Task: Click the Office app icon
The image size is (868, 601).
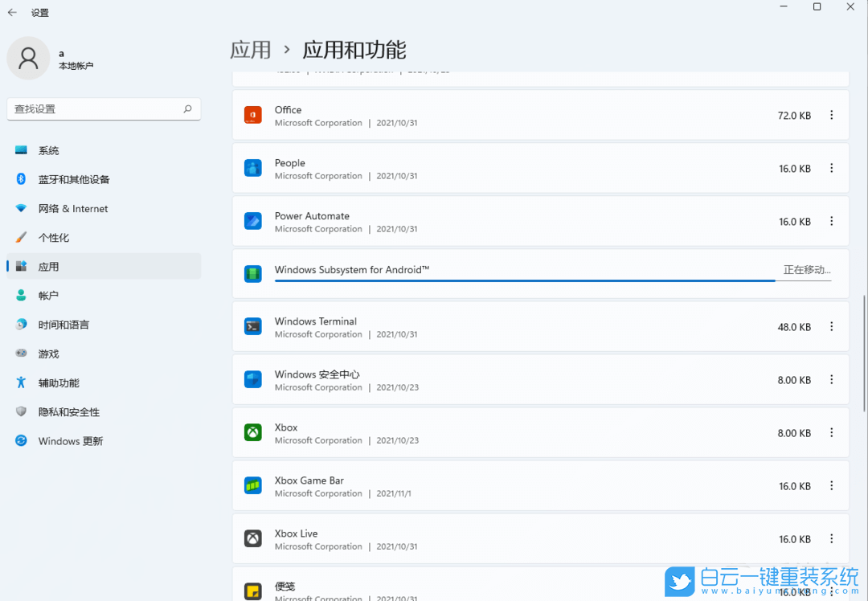Action: (x=253, y=115)
